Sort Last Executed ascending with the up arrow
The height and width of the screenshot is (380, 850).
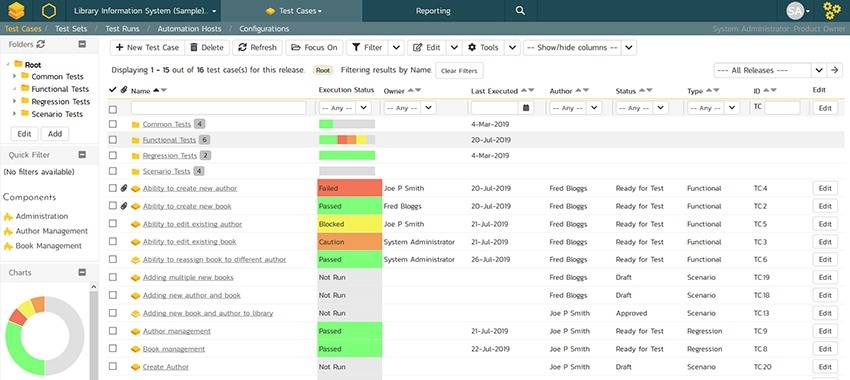click(x=524, y=91)
